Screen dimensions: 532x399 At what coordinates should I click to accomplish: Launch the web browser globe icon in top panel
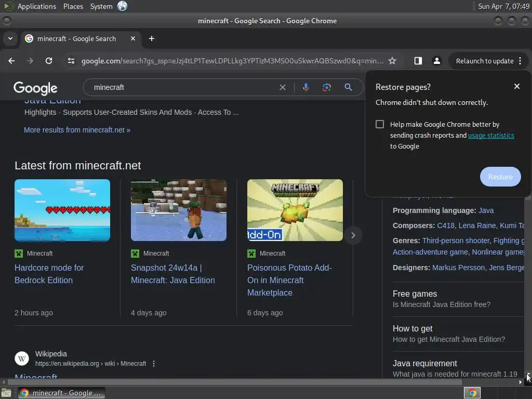[x=122, y=6]
